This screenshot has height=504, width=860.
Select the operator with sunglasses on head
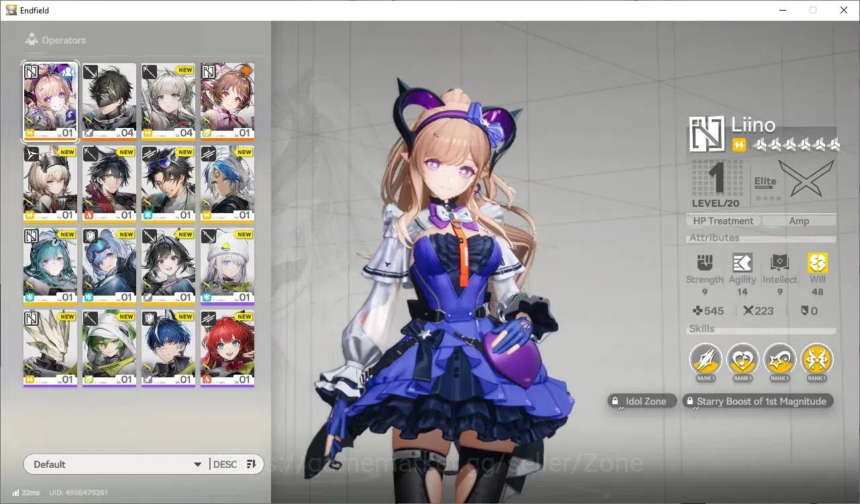click(x=168, y=184)
